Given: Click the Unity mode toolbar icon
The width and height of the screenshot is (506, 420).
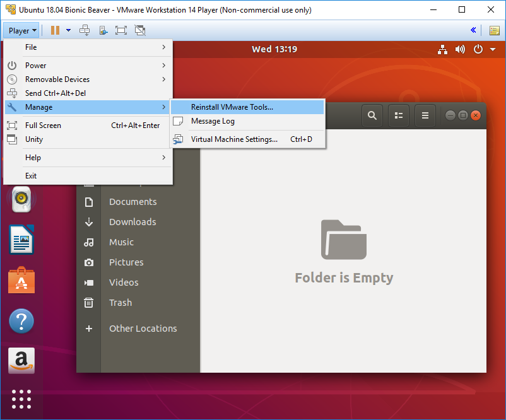Looking at the screenshot, I should point(140,30).
